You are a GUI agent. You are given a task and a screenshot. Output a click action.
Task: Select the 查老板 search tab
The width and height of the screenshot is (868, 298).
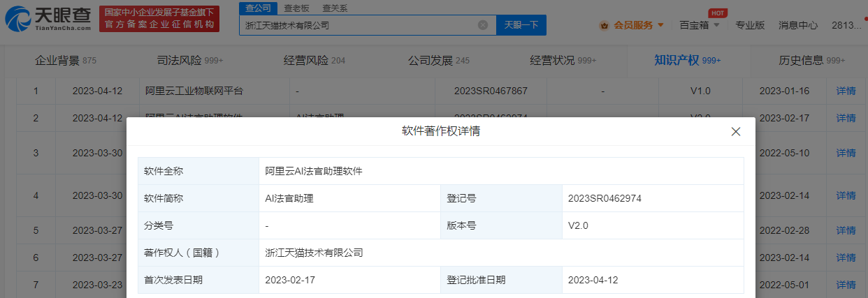(298, 8)
